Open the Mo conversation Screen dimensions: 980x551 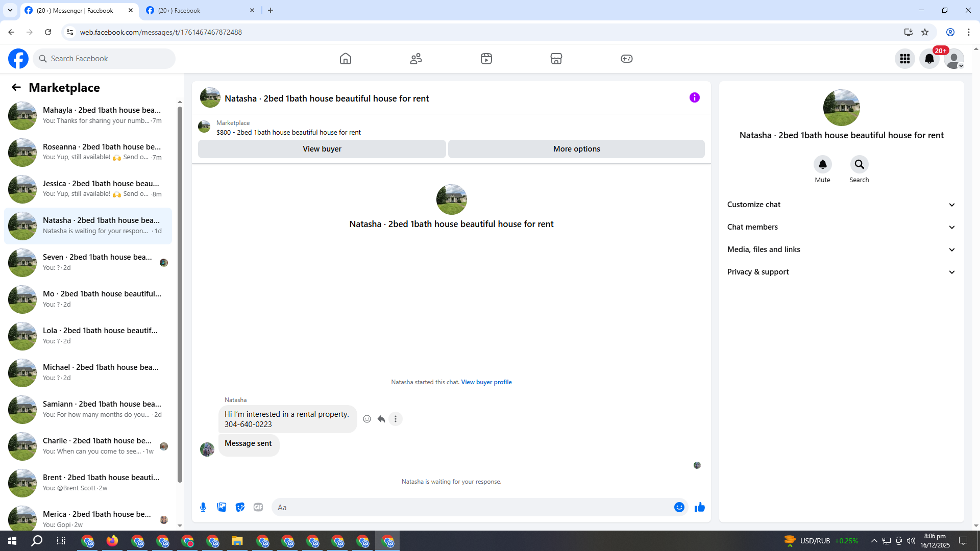[88, 299]
